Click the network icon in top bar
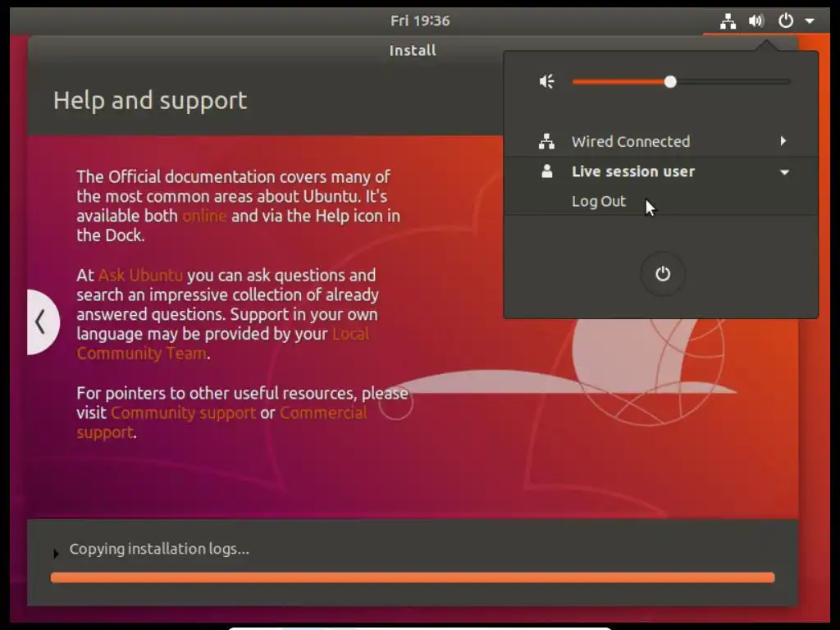Screen dimensions: 840x630 (728, 21)
